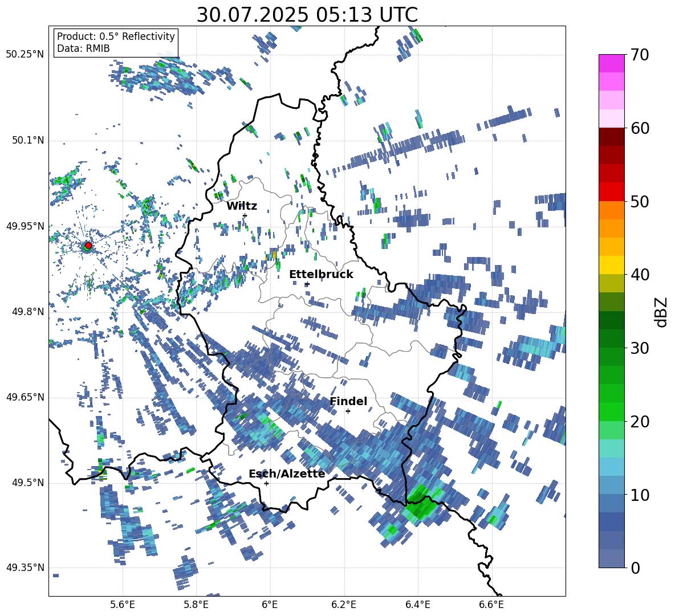Select the Esch/Alzette city label
The image size is (675, 616).
287,474
